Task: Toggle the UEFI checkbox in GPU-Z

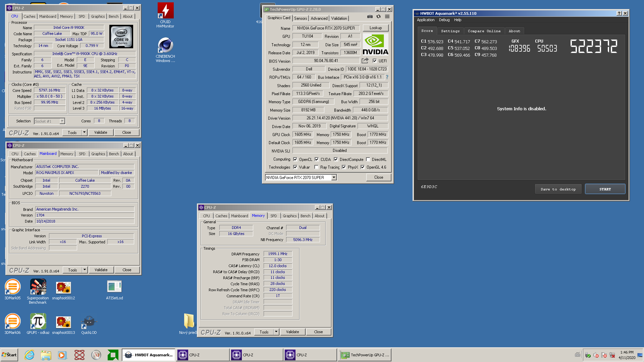Action: [x=375, y=61]
